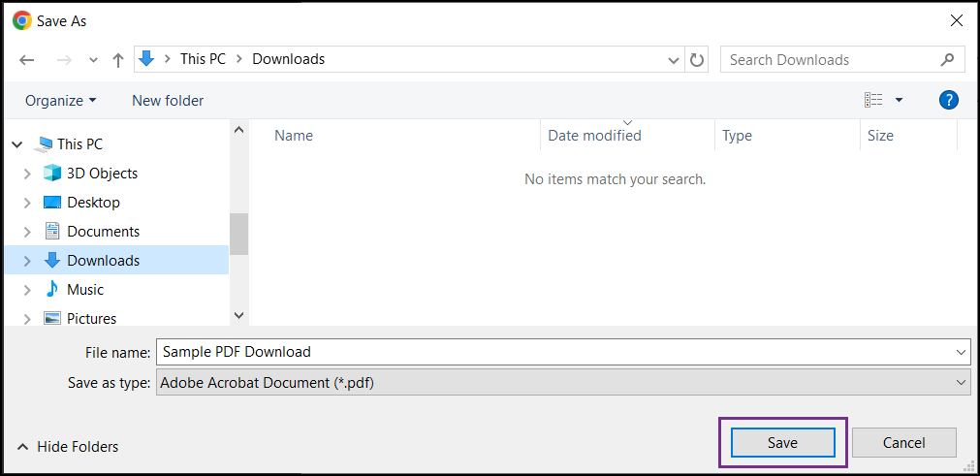Click the change view layout icon
The width and height of the screenshot is (980, 476).
pos(873,100)
